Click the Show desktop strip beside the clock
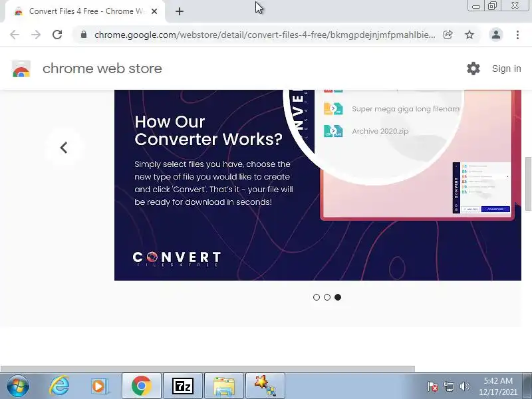This screenshot has width=532, height=399. pyautogui.click(x=527, y=386)
